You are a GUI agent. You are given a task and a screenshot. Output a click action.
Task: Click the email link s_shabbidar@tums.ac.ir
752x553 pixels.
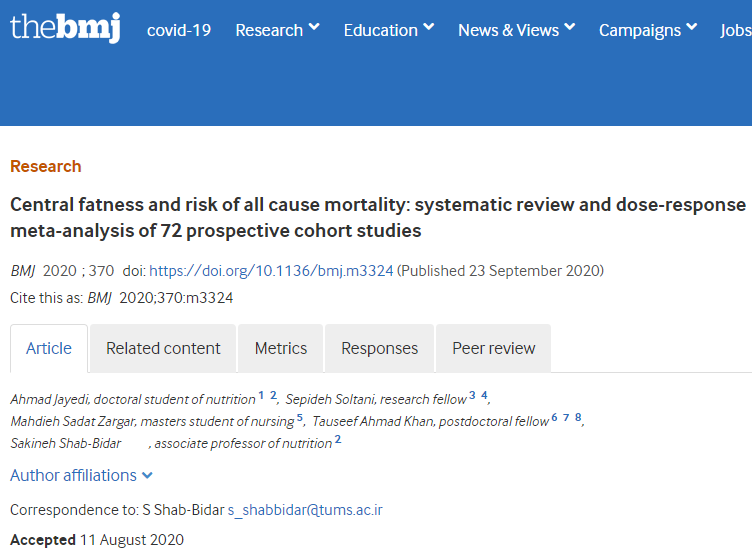click(305, 510)
